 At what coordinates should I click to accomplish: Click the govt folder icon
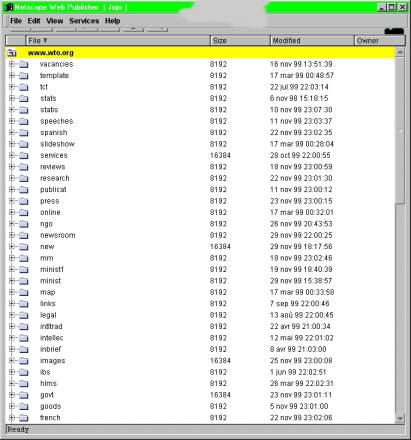point(24,395)
